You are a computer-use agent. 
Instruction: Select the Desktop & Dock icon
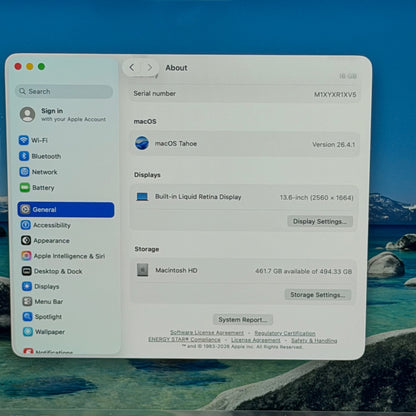pyautogui.click(x=27, y=271)
